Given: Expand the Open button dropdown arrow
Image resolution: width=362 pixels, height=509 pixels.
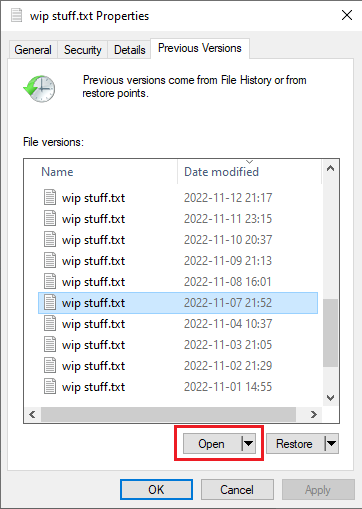Looking at the screenshot, I should coord(248,443).
